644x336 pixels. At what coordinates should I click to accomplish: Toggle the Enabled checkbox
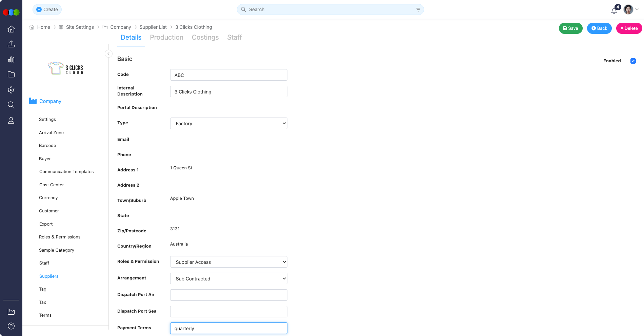[633, 61]
